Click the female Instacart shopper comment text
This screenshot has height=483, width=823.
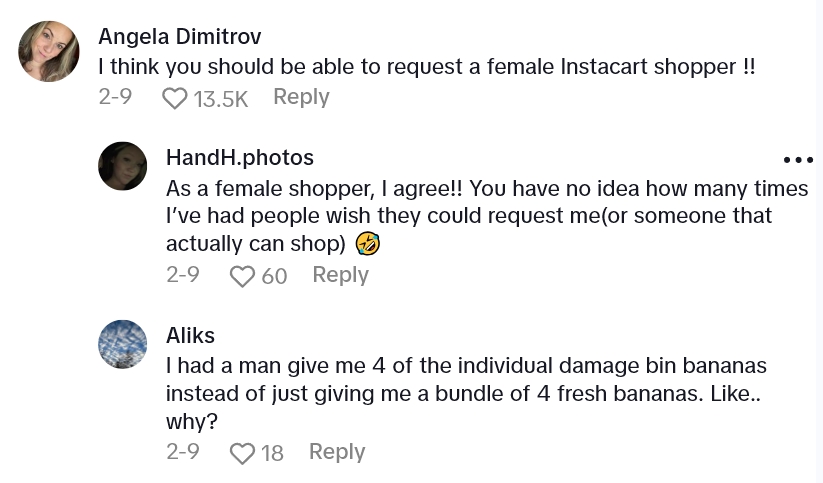(426, 67)
